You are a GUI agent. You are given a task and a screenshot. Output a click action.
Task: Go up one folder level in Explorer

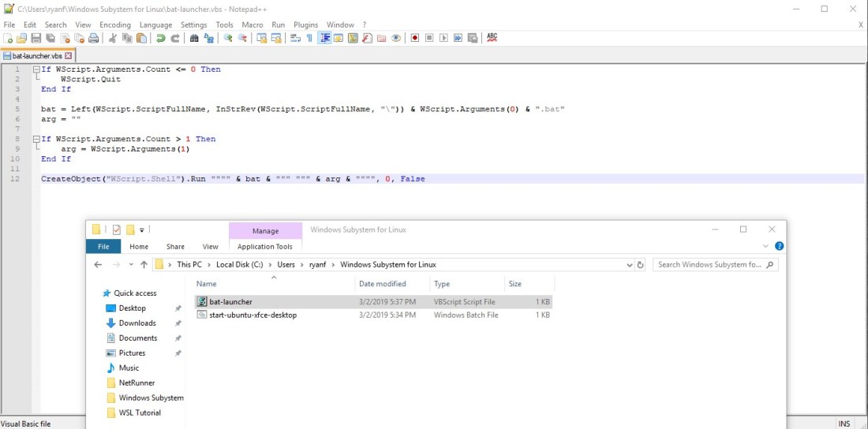point(144,265)
